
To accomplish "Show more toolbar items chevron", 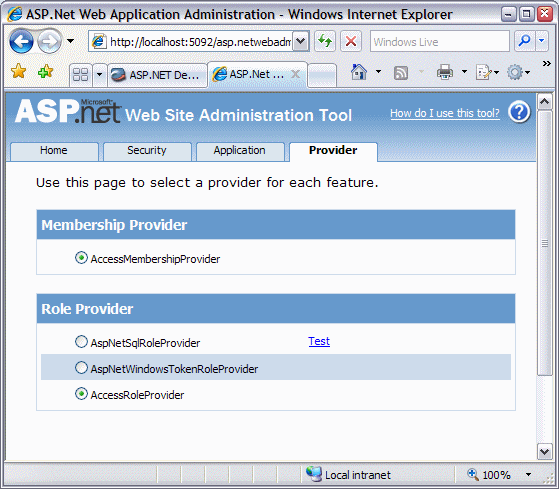I will pyautogui.click(x=546, y=63).
